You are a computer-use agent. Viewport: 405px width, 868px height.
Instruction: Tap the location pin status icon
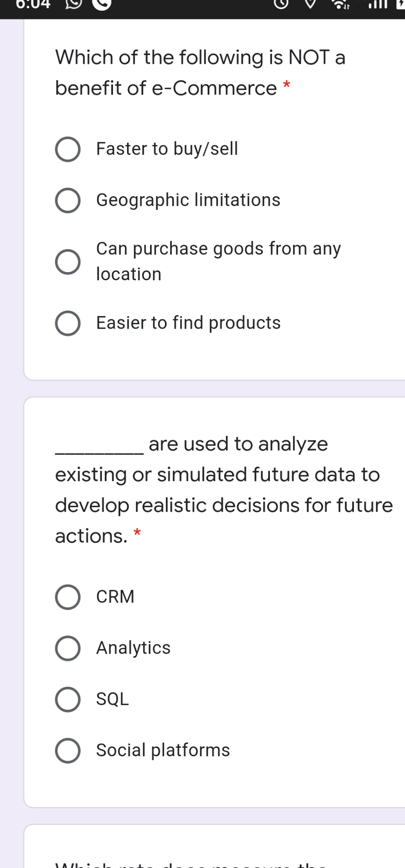[x=310, y=4]
